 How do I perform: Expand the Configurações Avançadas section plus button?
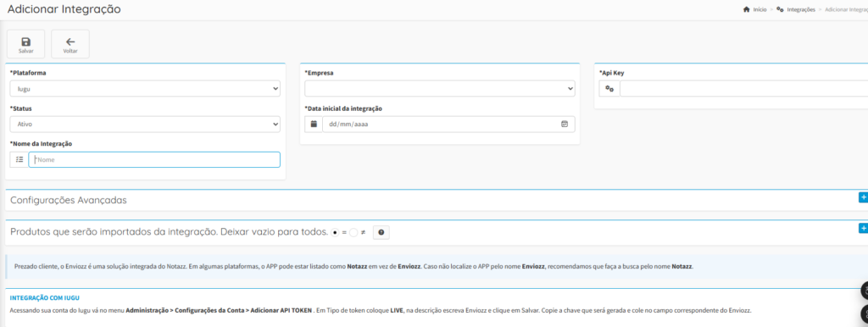coord(863,197)
